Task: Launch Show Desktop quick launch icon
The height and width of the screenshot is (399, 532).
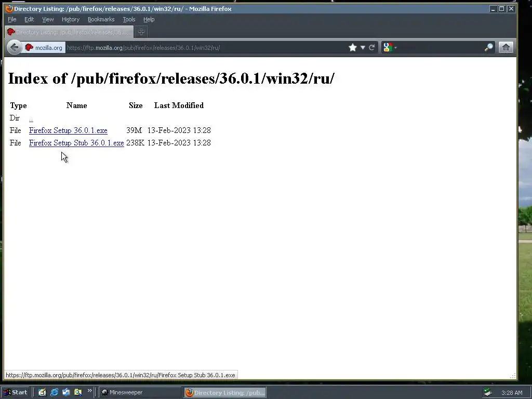Action: (x=42, y=393)
